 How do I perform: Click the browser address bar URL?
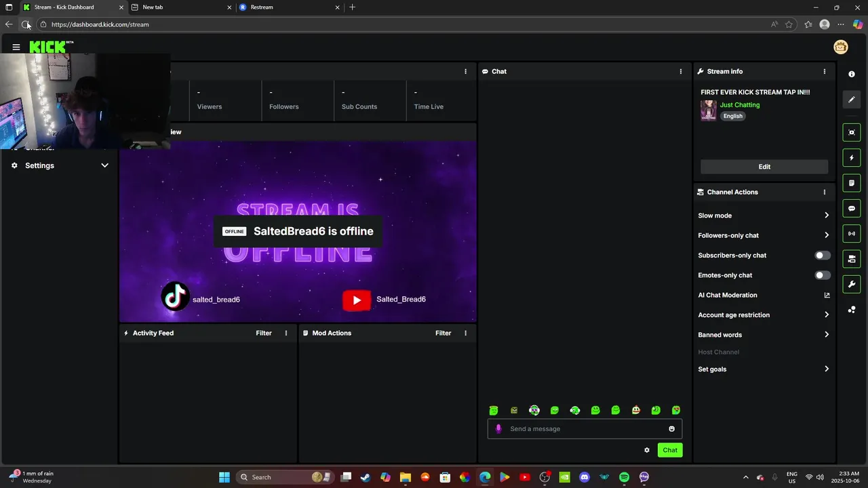[x=100, y=24]
